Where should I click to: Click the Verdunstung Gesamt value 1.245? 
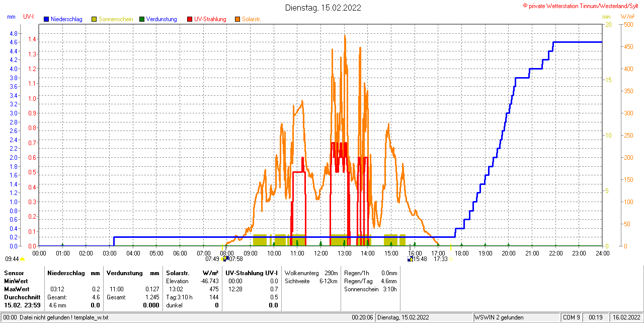pyautogui.click(x=152, y=297)
